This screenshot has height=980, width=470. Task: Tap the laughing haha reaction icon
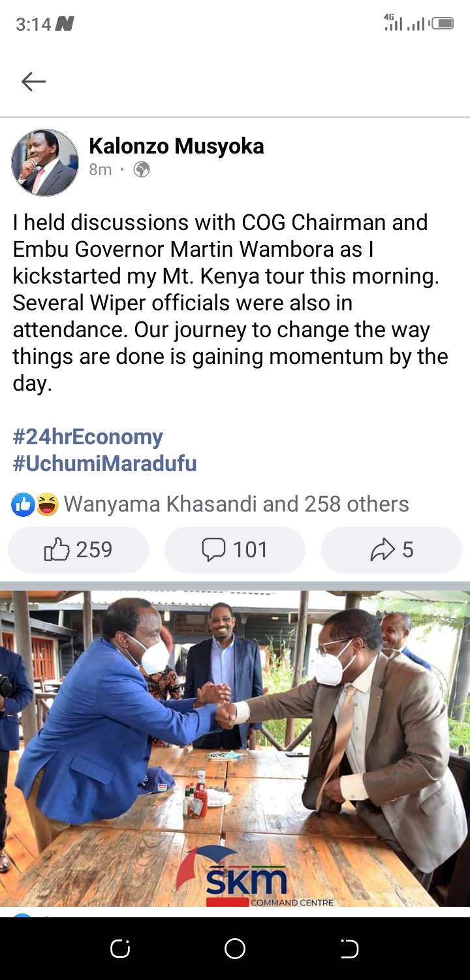(47, 504)
